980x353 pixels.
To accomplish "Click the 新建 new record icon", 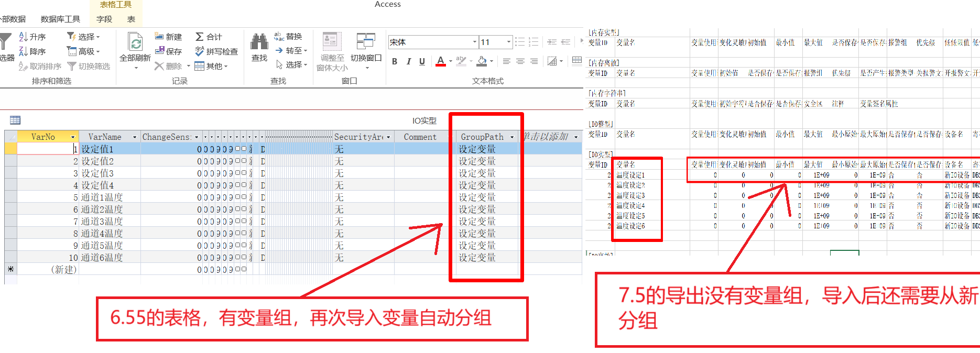I will click(159, 36).
